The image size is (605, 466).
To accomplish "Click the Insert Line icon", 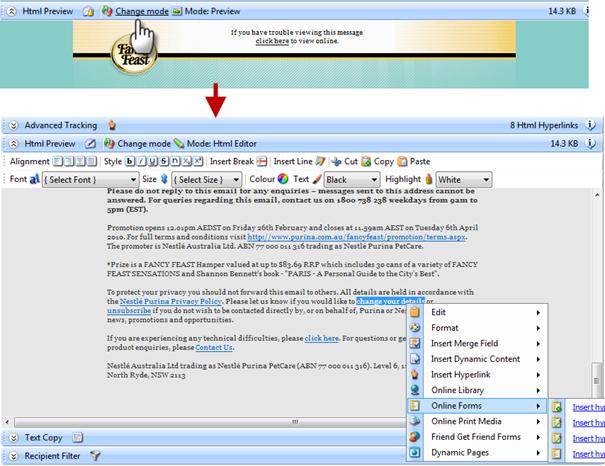I will click(x=320, y=161).
